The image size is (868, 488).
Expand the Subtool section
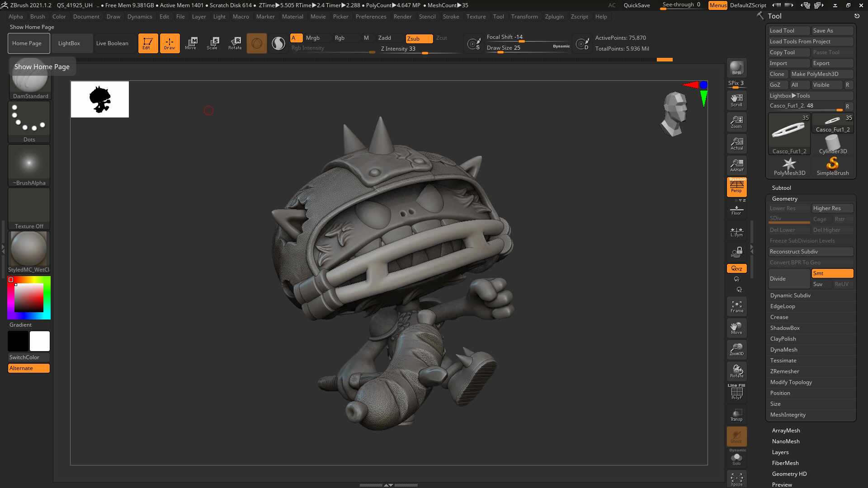coord(781,188)
